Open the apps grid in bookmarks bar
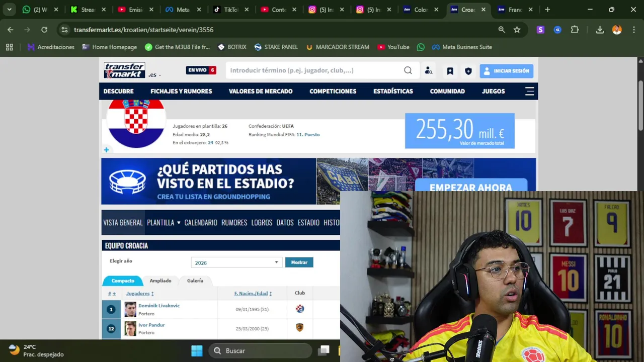644x362 pixels. pyautogui.click(x=9, y=47)
